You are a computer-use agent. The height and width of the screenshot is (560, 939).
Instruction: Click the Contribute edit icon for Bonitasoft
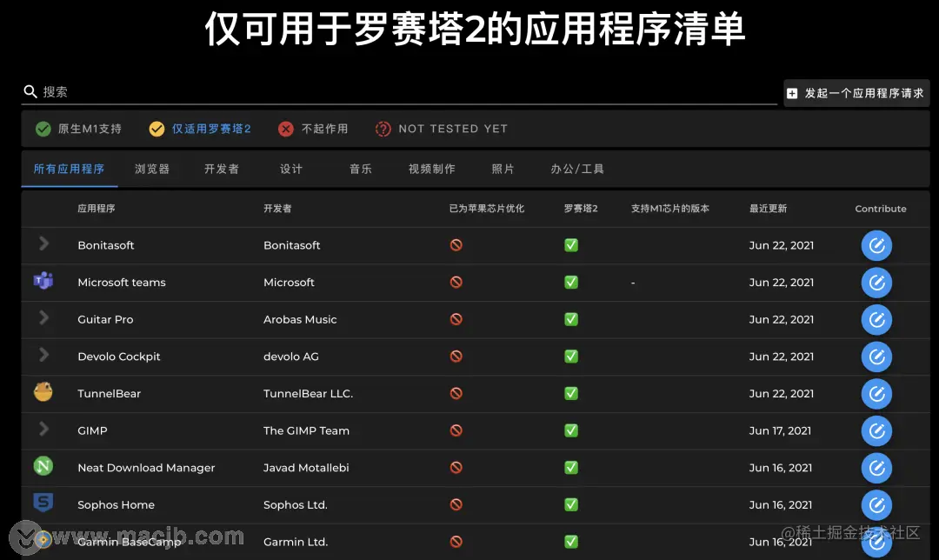pos(876,245)
